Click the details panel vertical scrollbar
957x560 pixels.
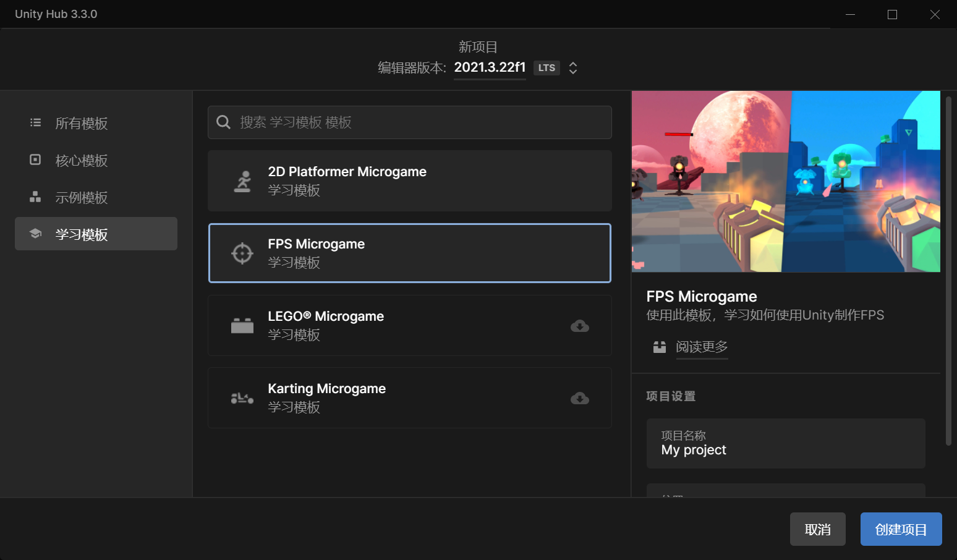948,271
